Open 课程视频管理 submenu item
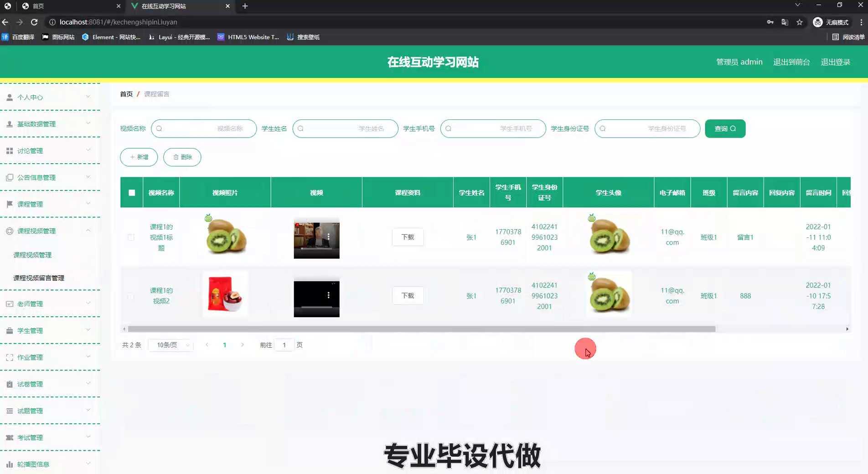Image resolution: width=868 pixels, height=474 pixels. pos(32,255)
